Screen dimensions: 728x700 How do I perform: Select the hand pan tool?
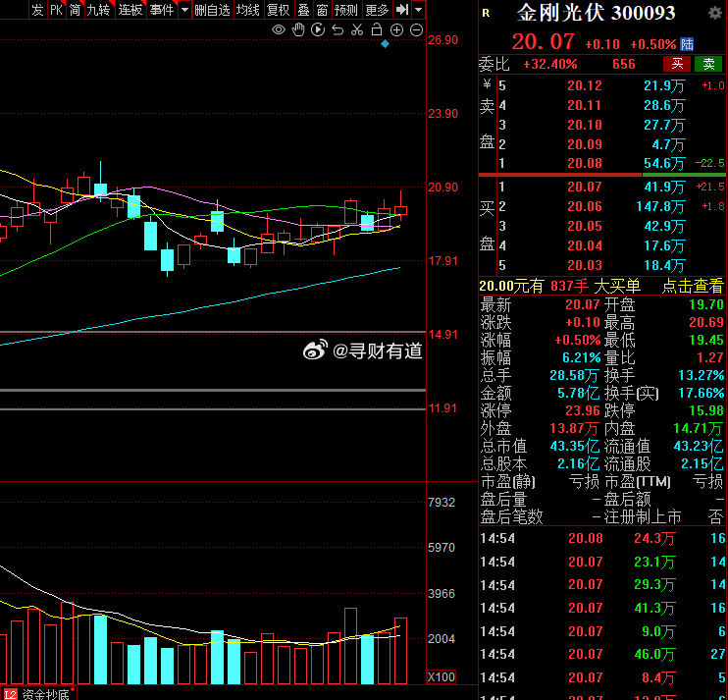(298, 30)
